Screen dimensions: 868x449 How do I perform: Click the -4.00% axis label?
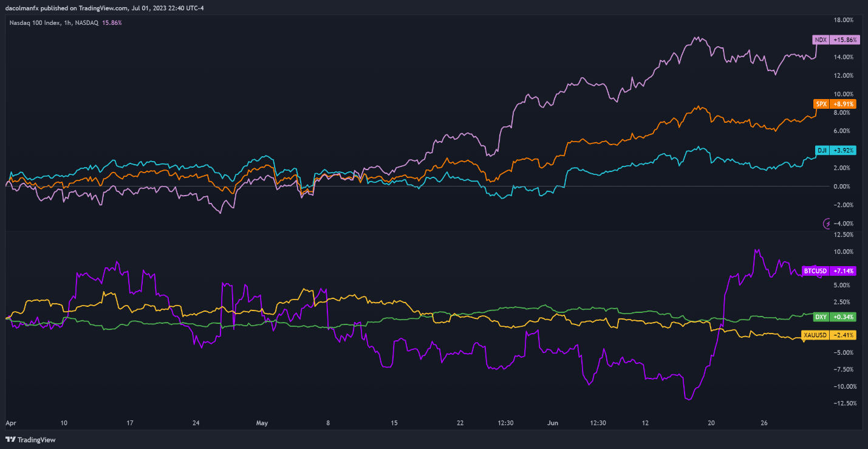pos(843,223)
